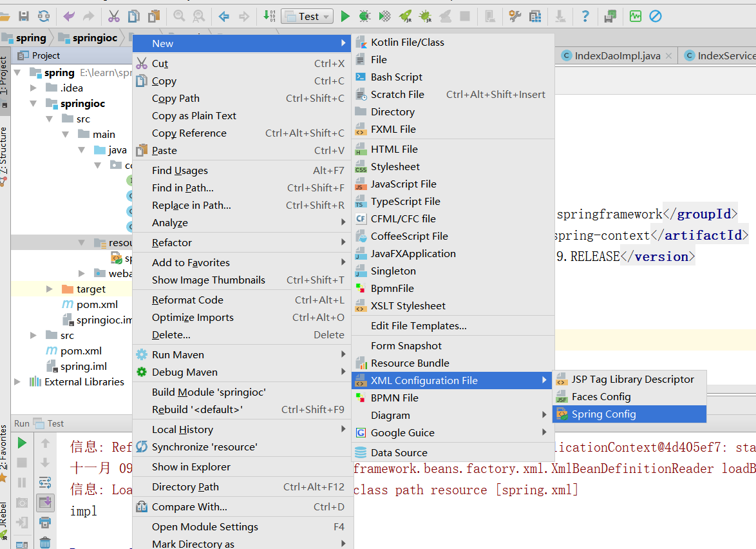Close the IndexDaoImpl.java tab
The width and height of the screenshot is (756, 549).
point(668,56)
